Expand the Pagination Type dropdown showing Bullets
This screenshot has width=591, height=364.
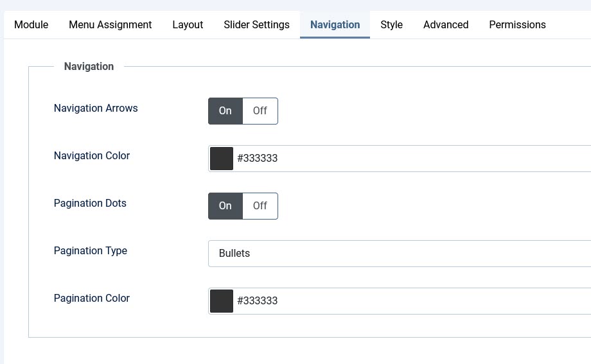[x=398, y=254]
